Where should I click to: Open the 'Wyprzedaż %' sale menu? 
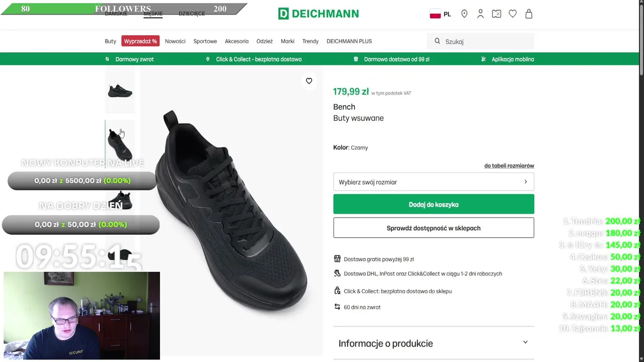click(x=140, y=41)
